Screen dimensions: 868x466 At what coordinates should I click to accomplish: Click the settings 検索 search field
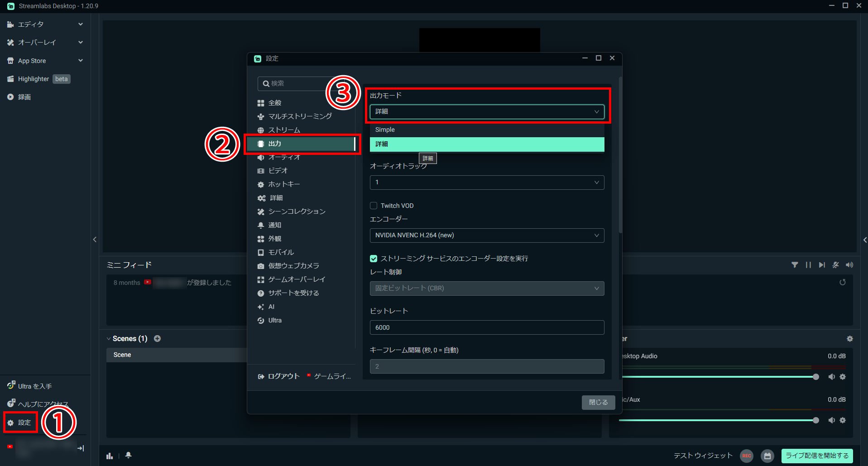[301, 84]
